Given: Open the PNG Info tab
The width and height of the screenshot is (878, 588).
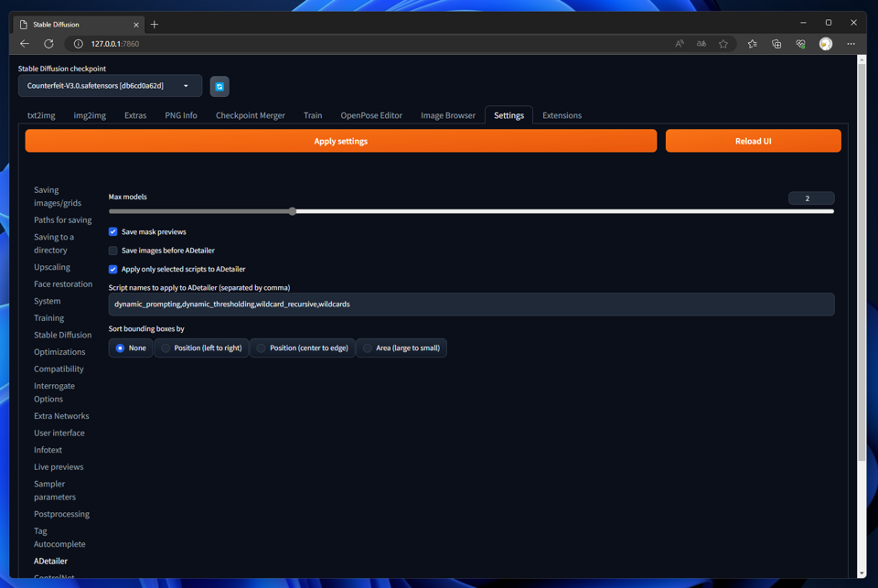Looking at the screenshot, I should tap(181, 115).
